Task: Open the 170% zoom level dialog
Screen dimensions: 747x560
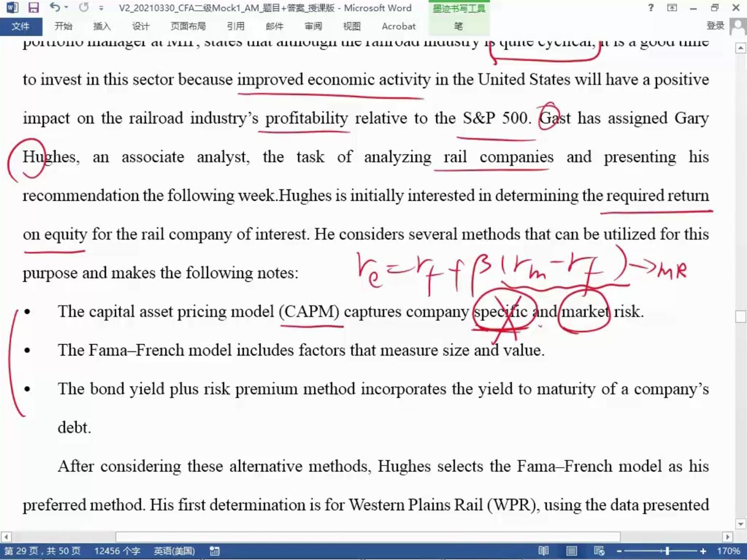Action: pyautogui.click(x=728, y=551)
